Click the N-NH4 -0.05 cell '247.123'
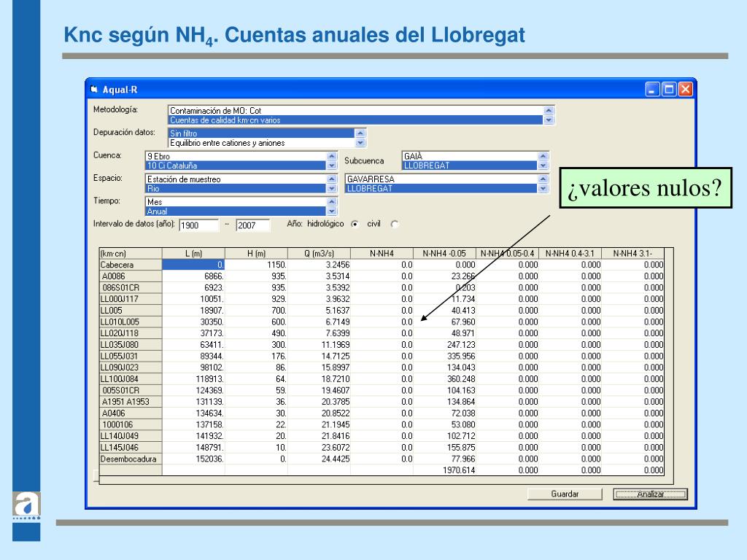Image resolution: width=747 pixels, height=560 pixels. 444,345
